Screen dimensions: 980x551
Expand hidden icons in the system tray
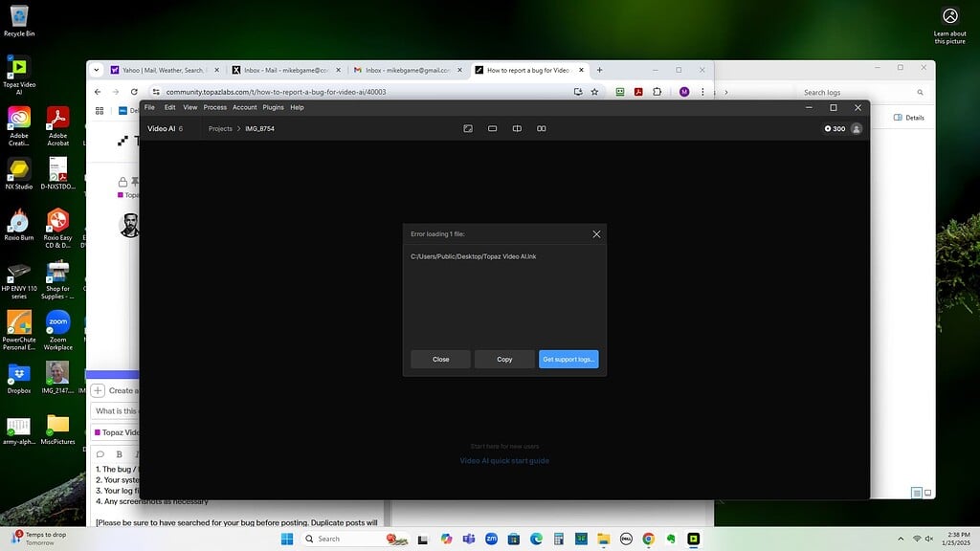901,539
